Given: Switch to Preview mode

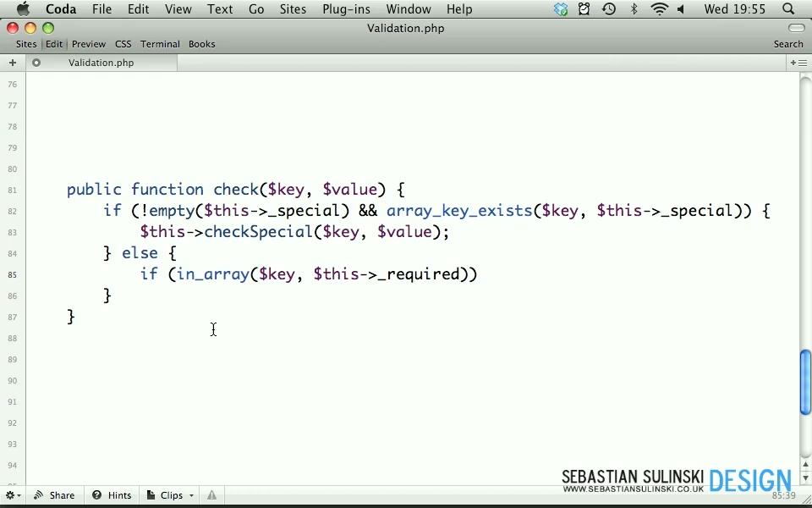Looking at the screenshot, I should click(x=89, y=44).
